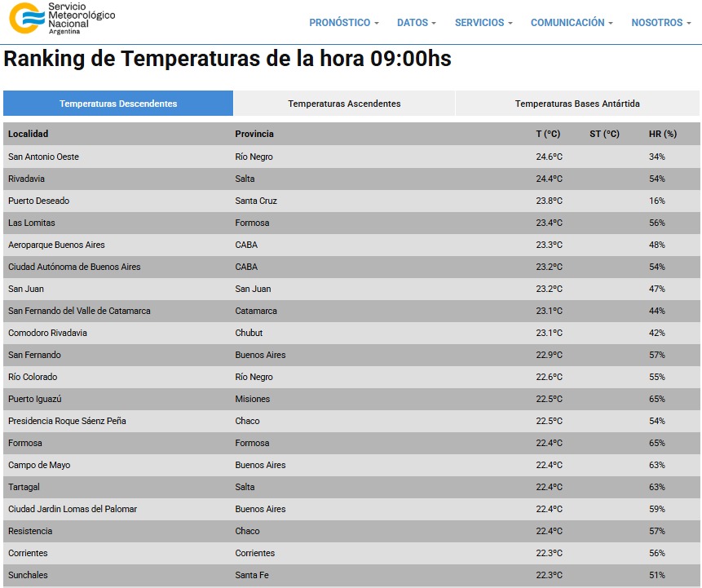Open the DATOS dropdown menu
The width and height of the screenshot is (702, 588).
pos(416,23)
